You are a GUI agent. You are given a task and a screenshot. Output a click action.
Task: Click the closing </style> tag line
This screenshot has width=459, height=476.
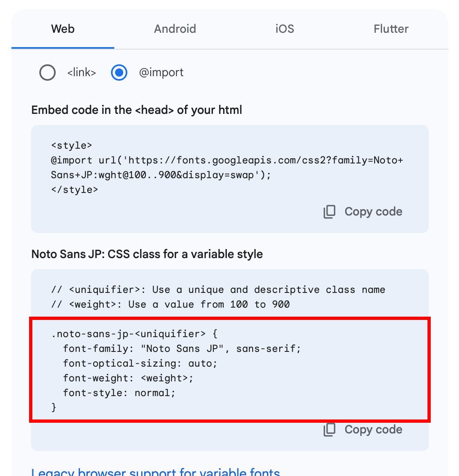tap(75, 190)
